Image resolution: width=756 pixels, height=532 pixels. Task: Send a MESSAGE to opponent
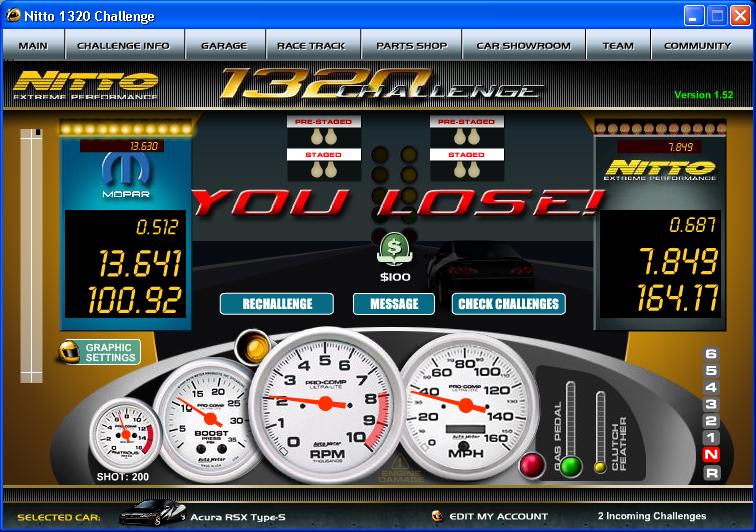(394, 304)
